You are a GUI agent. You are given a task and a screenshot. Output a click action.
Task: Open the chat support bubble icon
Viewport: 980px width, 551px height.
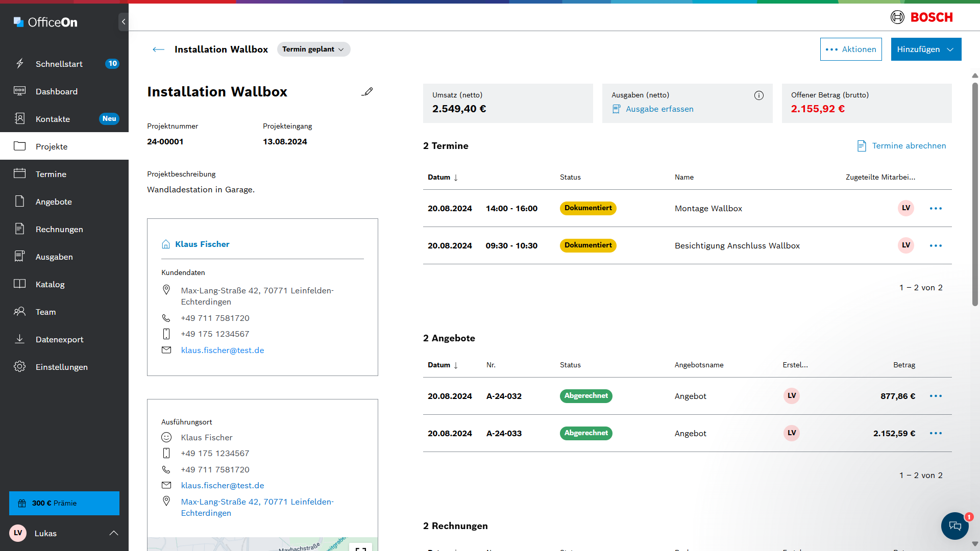pyautogui.click(x=954, y=525)
